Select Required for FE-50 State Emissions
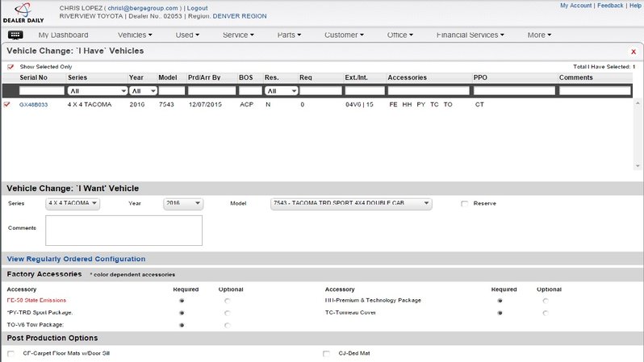The width and height of the screenshot is (644, 362). point(182,301)
